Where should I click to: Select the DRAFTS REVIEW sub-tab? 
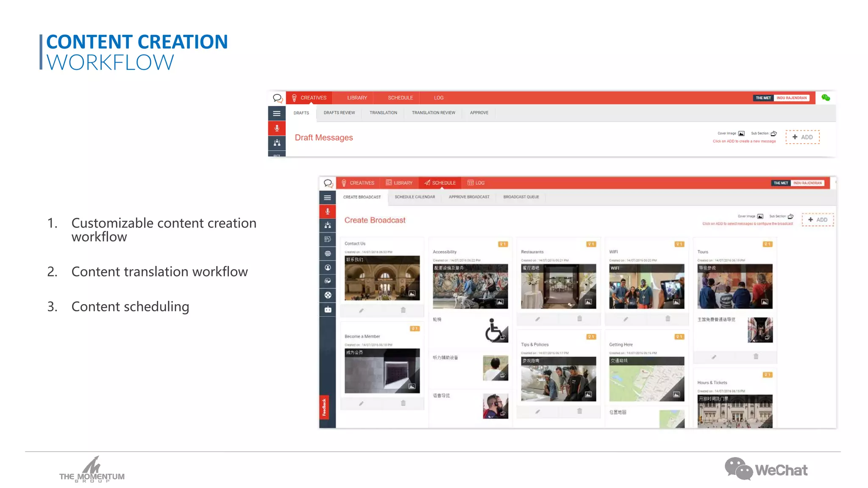[339, 113]
